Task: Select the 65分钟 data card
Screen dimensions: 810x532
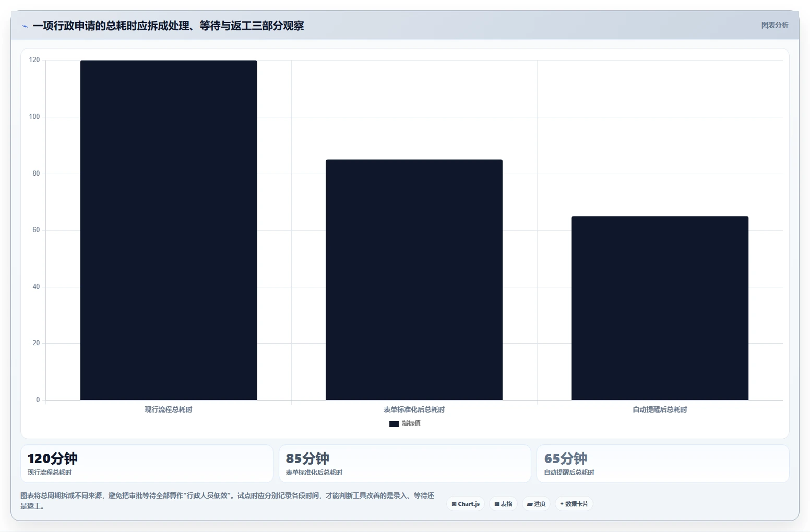Action: 663,464
